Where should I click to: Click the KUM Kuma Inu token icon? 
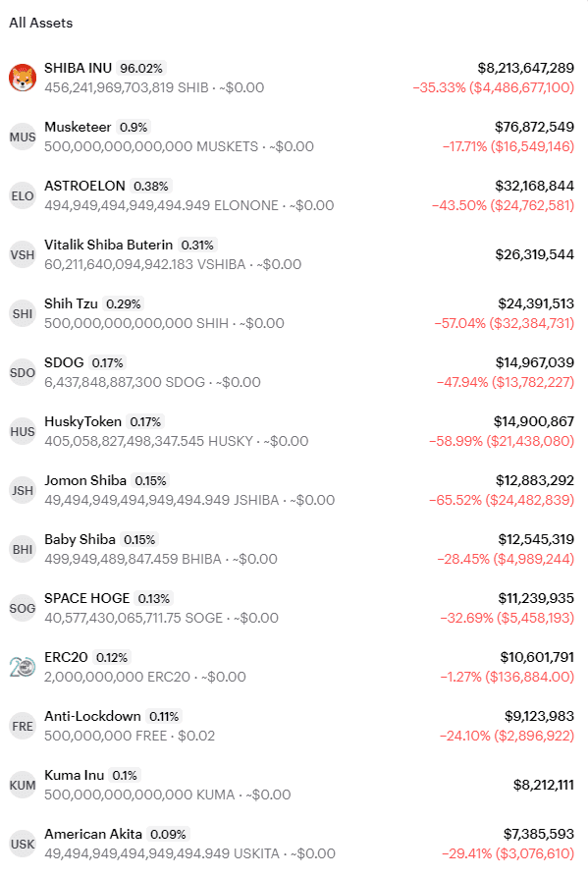click(x=23, y=785)
